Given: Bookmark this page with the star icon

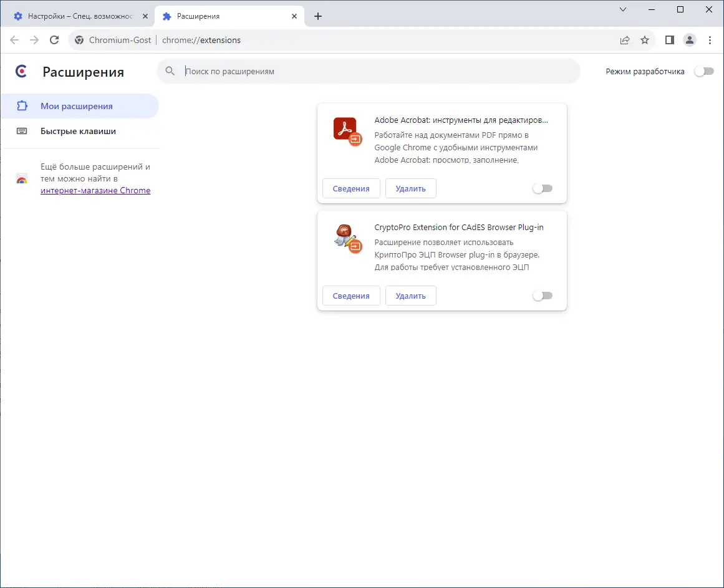Looking at the screenshot, I should (645, 40).
